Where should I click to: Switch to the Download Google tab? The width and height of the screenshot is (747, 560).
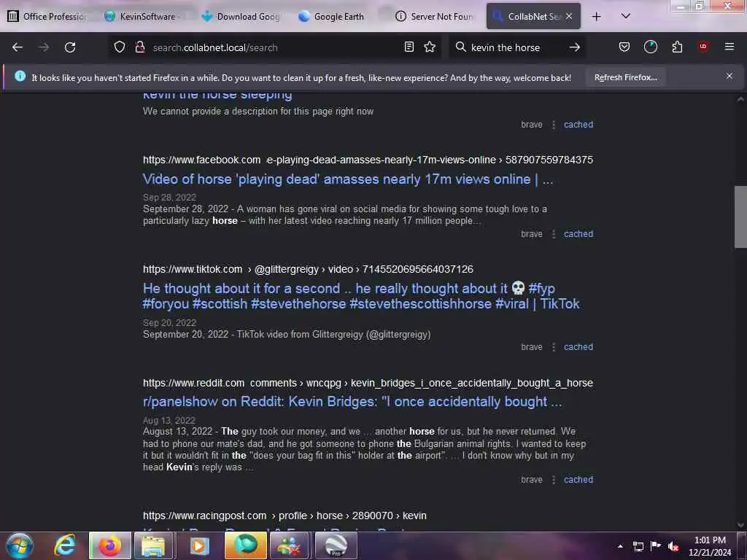(241, 16)
